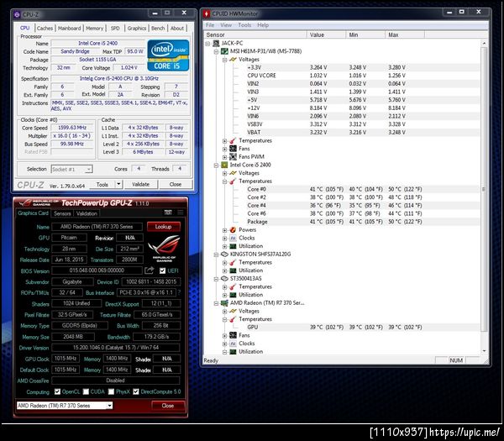Screen dimensions: 504x441
Task: Click the Value column header in HWMonitor
Action: [326, 34]
